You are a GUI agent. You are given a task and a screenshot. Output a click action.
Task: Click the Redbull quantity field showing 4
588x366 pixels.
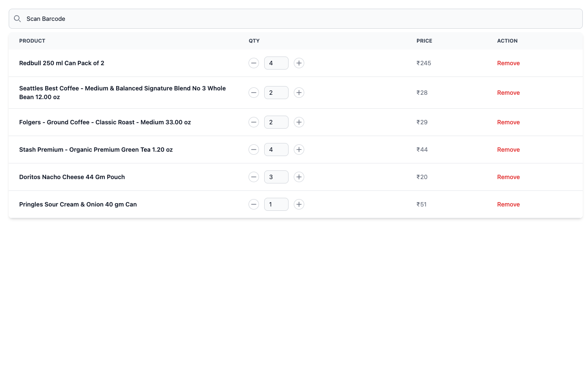276,63
